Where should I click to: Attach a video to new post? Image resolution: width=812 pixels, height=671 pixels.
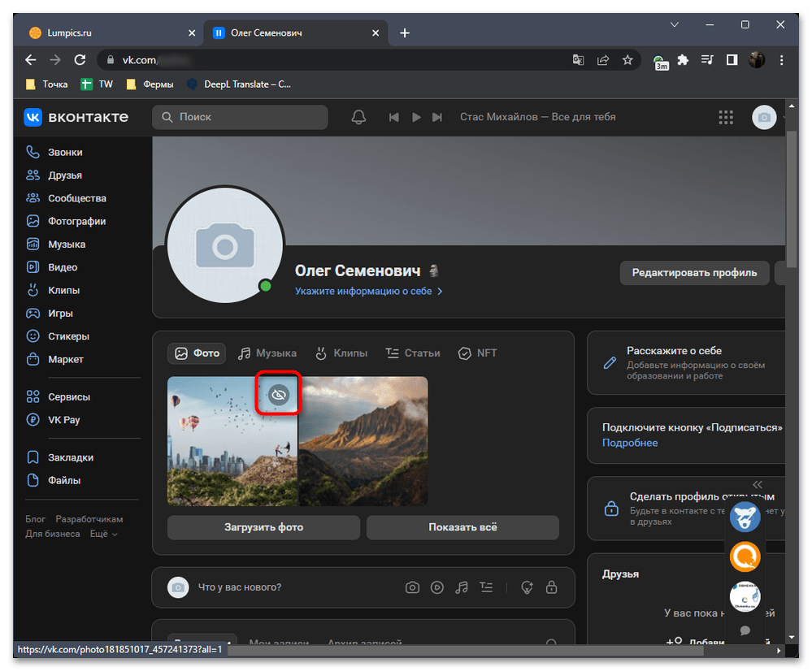[437, 587]
